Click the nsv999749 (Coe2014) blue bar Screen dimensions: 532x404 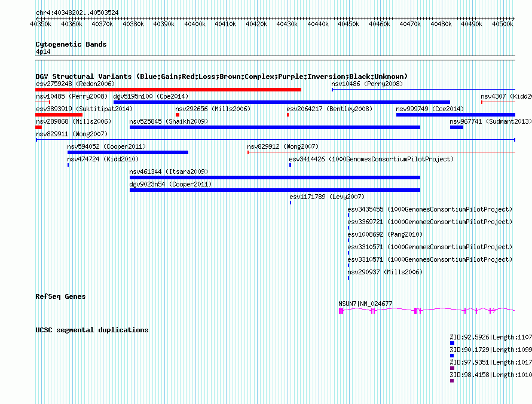(x=455, y=115)
